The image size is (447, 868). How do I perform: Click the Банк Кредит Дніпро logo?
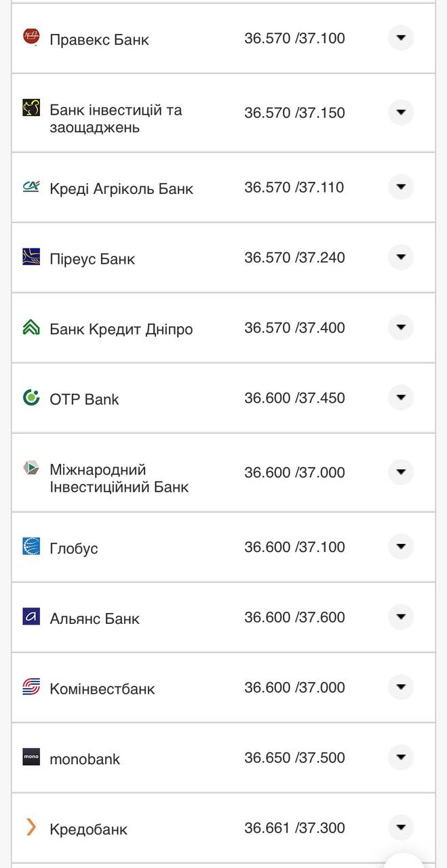point(31,328)
